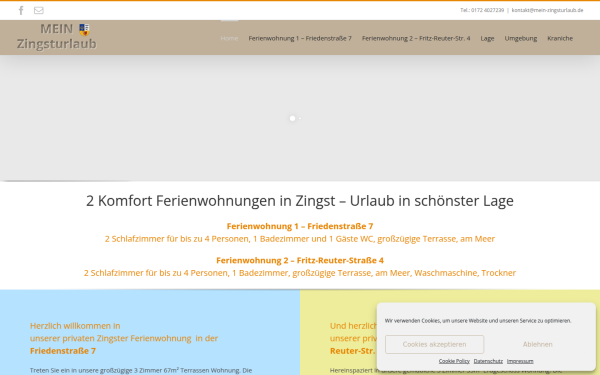Screen dimensions: 600x375
Task: Click the email envelope icon
Action: 39,10
